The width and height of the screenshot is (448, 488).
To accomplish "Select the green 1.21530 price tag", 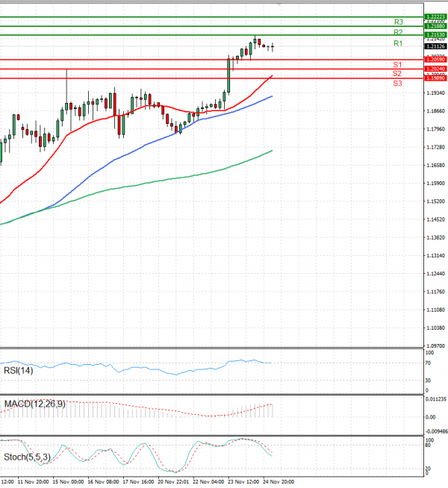I will [x=436, y=35].
